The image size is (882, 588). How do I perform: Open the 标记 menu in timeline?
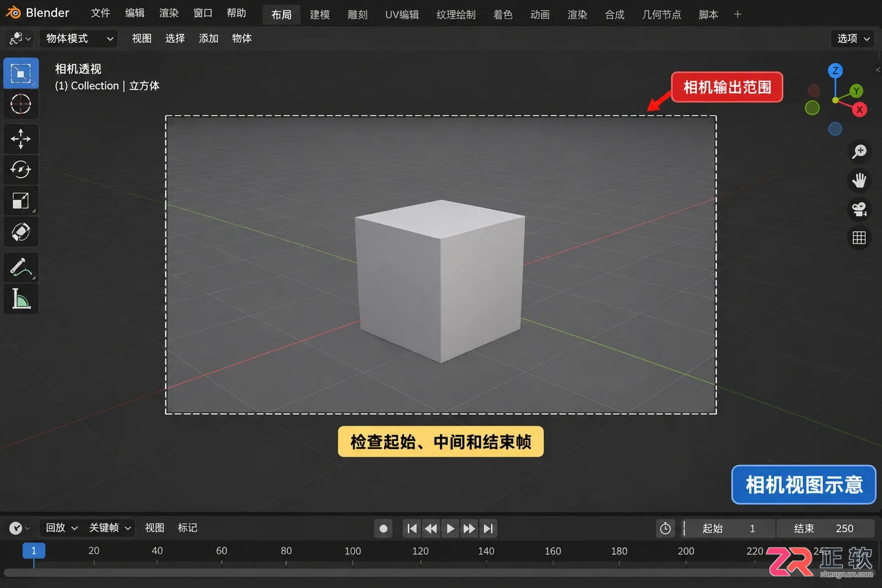click(187, 528)
